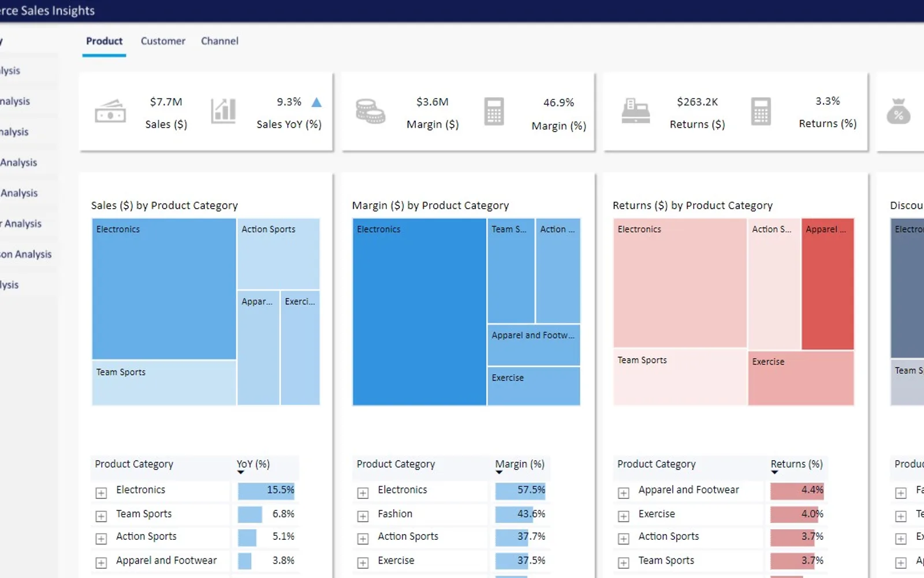The width and height of the screenshot is (924, 578).
Task: Select Team Sports tile in Sales treemap
Action: (164, 383)
